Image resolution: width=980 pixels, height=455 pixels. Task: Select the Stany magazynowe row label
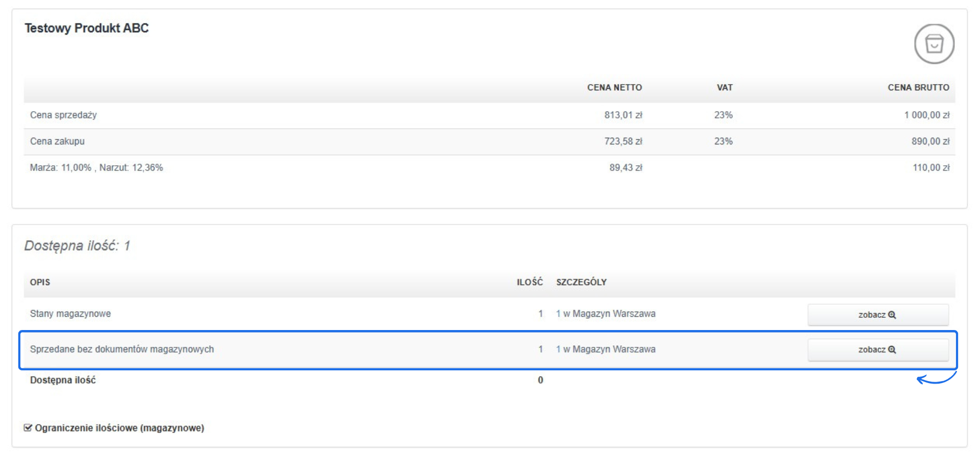click(70, 314)
